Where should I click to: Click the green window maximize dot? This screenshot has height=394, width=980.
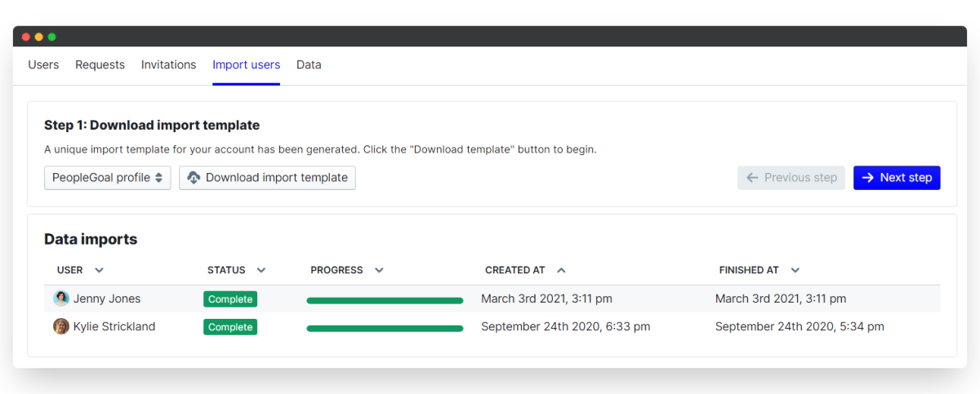tap(52, 37)
